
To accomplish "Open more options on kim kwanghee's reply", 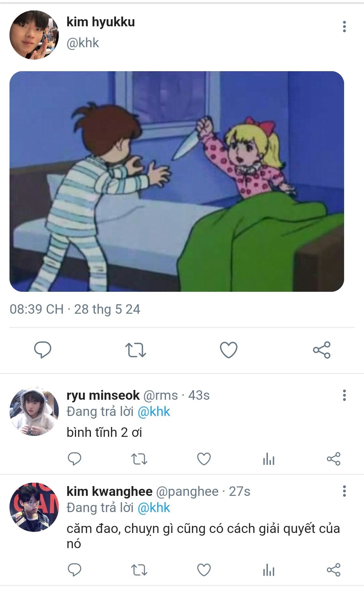I will point(344,491).
